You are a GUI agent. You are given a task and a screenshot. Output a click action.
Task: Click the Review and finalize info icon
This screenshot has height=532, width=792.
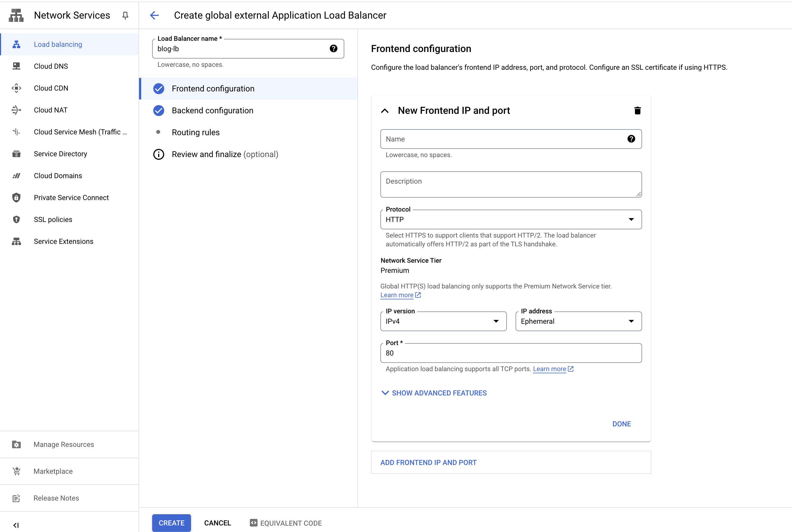158,154
